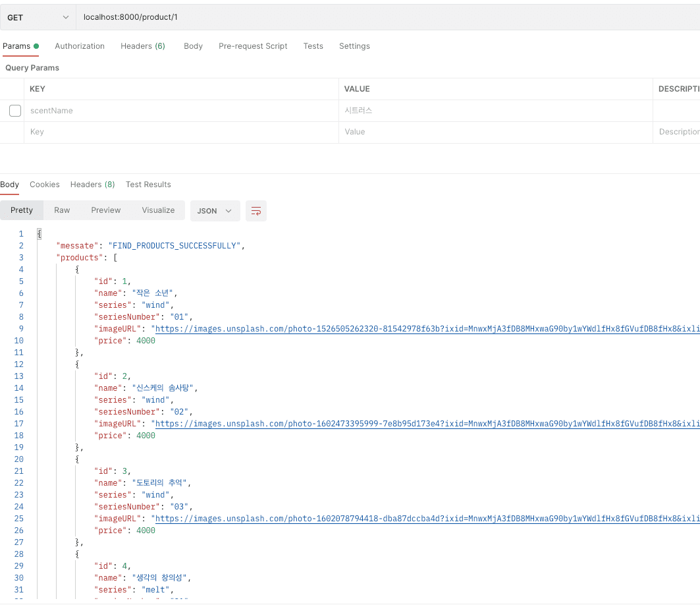Image resolution: width=700 pixels, height=605 pixels.
Task: Open the request Settings tab
Action: 354,46
